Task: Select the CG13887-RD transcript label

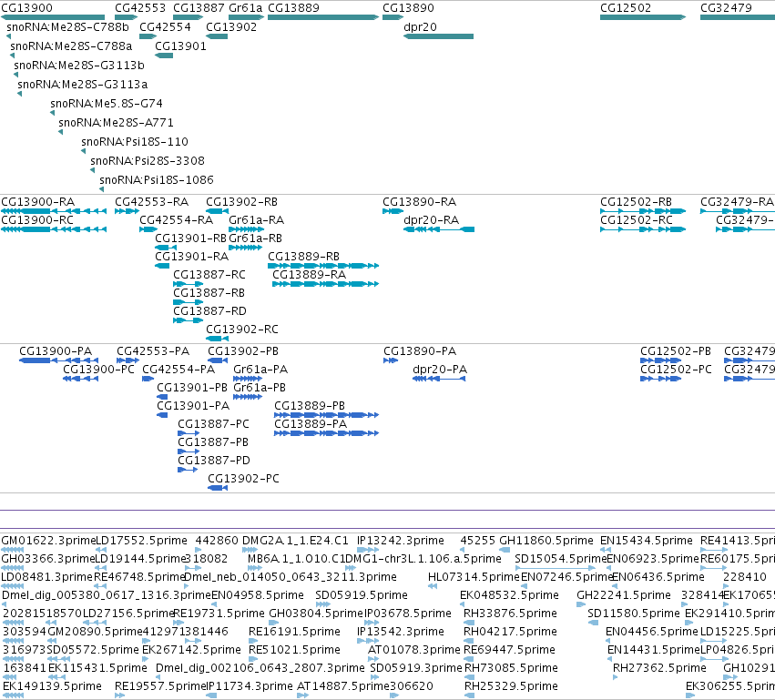Action: [209, 311]
